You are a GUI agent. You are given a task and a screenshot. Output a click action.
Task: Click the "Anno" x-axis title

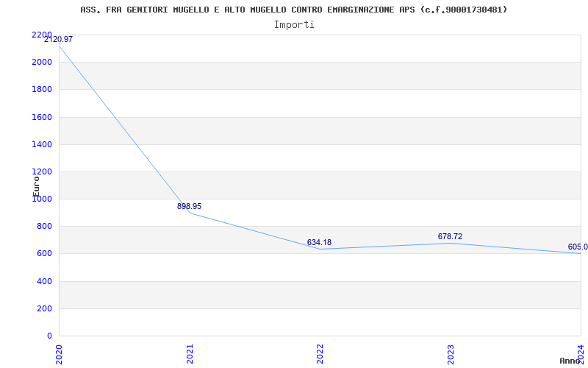[x=570, y=361]
